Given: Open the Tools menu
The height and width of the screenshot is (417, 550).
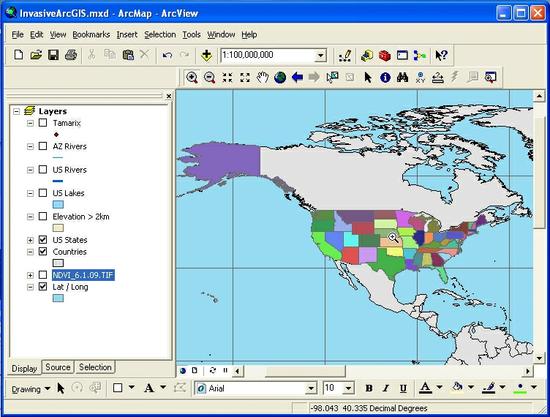Looking at the screenshot, I should 191,34.
